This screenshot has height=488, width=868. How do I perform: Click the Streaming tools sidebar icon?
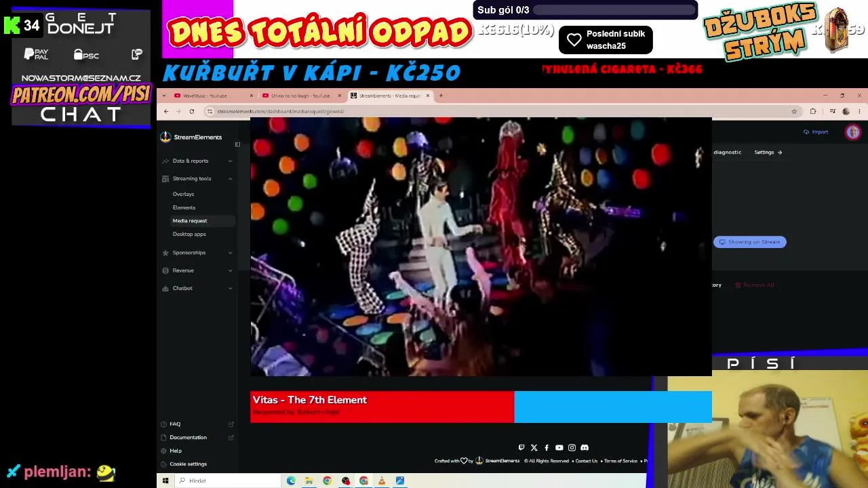pos(165,179)
